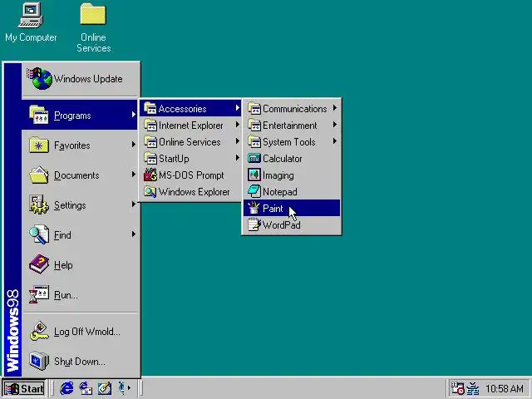Image resolution: width=532 pixels, height=399 pixels.
Task: Click the Show Desktop quick launch icon
Action: [105, 388]
